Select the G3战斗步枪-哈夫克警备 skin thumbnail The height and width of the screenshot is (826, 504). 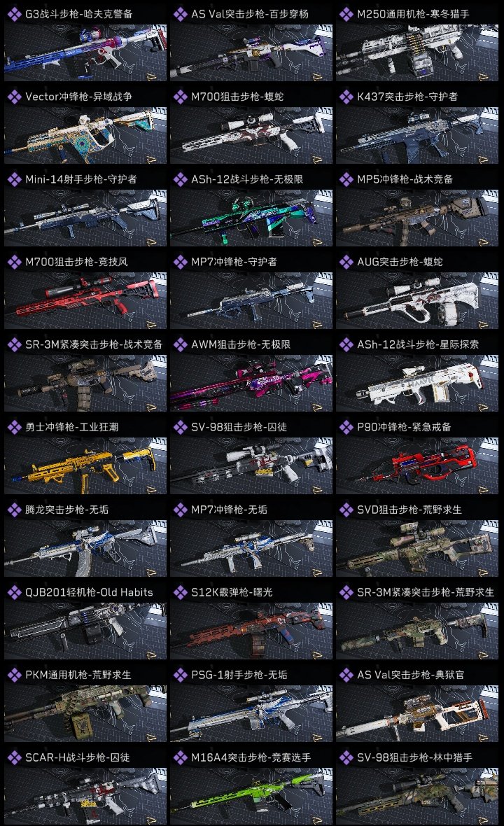point(85,52)
